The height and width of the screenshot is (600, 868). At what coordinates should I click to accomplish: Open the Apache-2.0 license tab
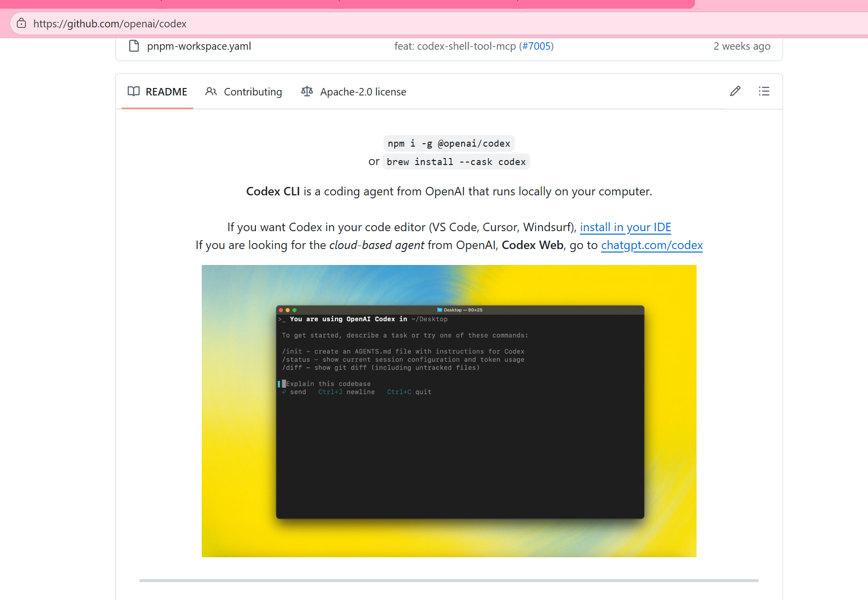click(353, 91)
